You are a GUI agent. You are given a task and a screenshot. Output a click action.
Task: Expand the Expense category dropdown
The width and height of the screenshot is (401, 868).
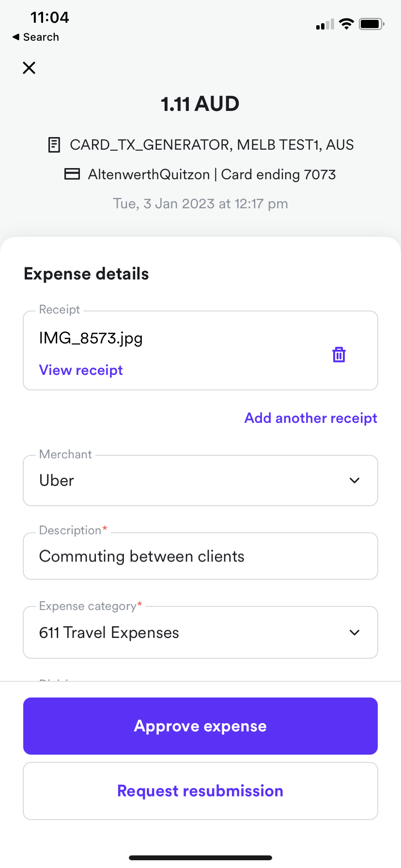[200, 632]
